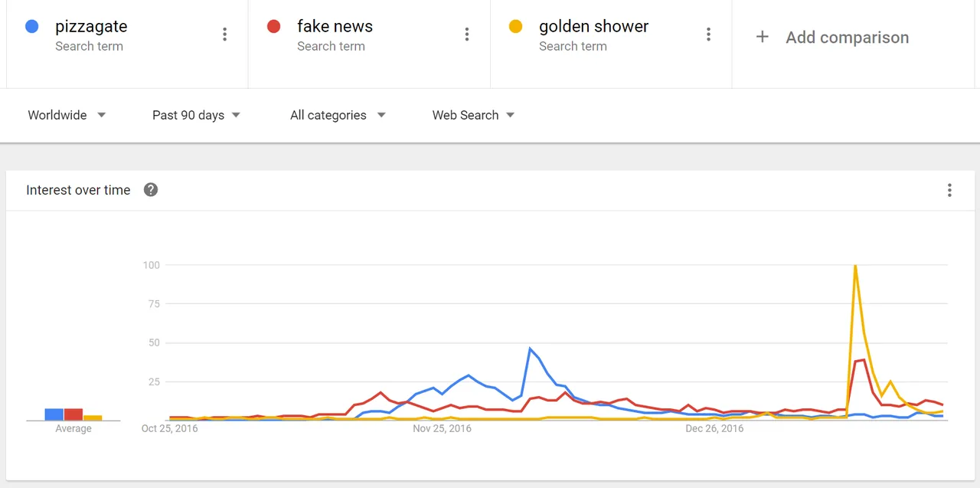Open the Interest over time chart options menu
Viewport: 980px width, 488px height.
click(949, 190)
